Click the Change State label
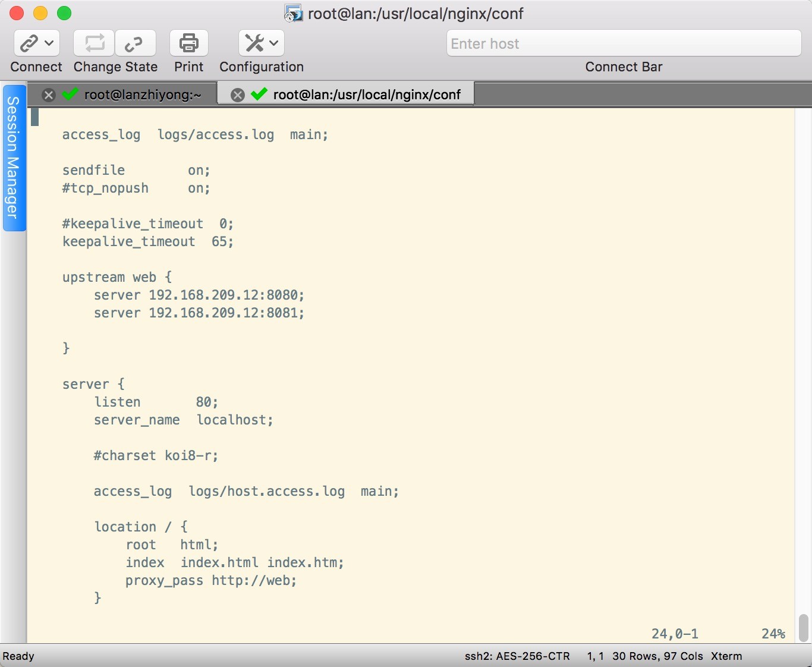Screen dimensions: 812x667 115,67
